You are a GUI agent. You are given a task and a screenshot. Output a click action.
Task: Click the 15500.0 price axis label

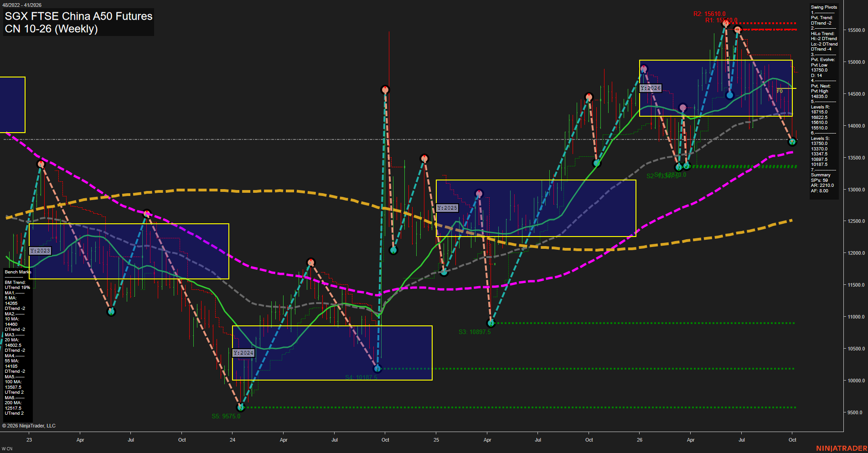click(856, 30)
